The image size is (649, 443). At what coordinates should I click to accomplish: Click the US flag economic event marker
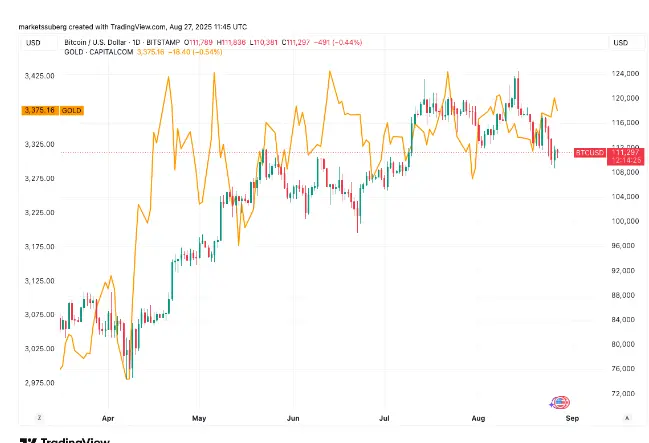point(560,402)
